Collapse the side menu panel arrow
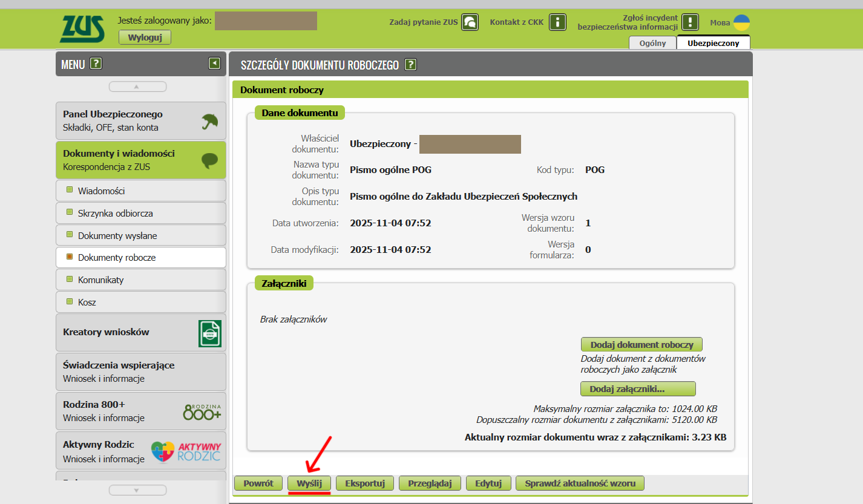863x504 pixels. (x=214, y=63)
